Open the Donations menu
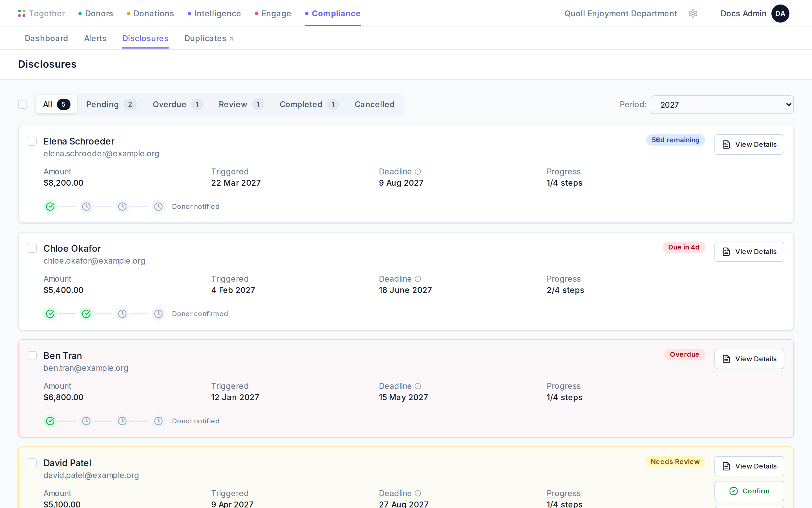Screen dimensions: 812x508 click(150, 14)
